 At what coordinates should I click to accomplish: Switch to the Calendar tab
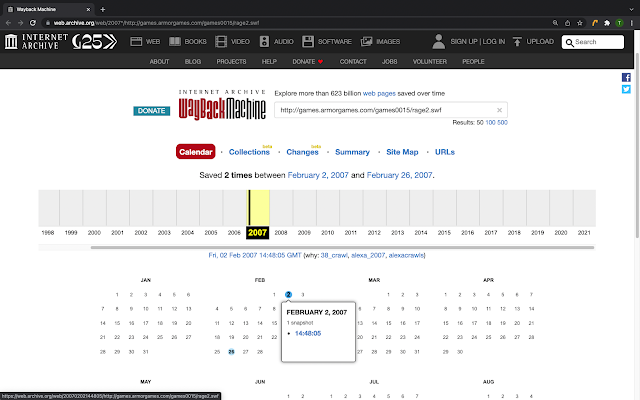pyautogui.click(x=196, y=152)
